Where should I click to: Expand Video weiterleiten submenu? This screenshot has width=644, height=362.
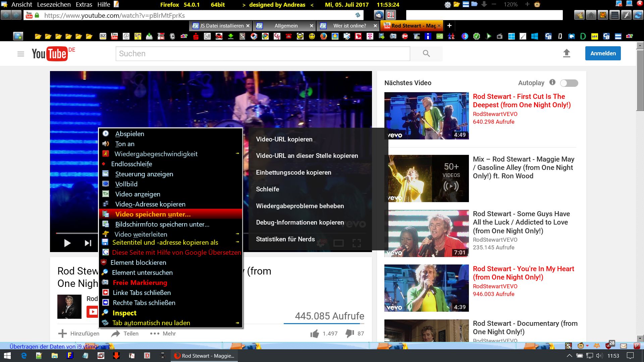pos(141,234)
